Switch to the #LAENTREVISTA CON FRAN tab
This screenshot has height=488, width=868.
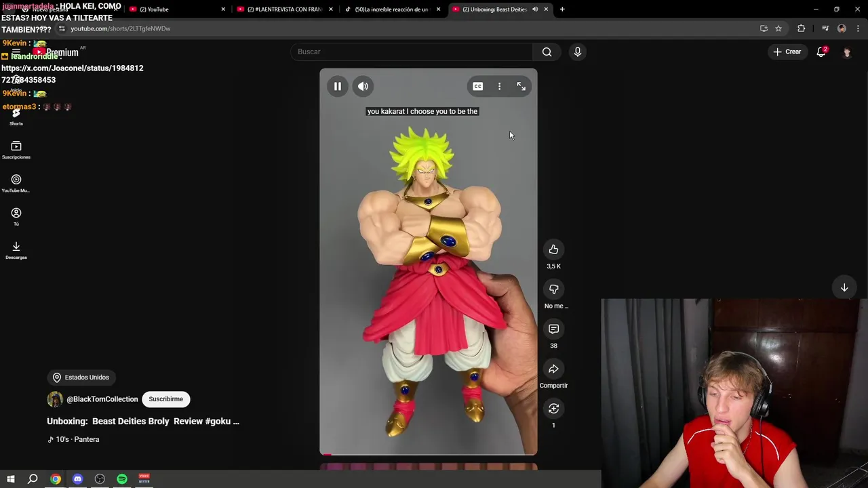tap(283, 9)
